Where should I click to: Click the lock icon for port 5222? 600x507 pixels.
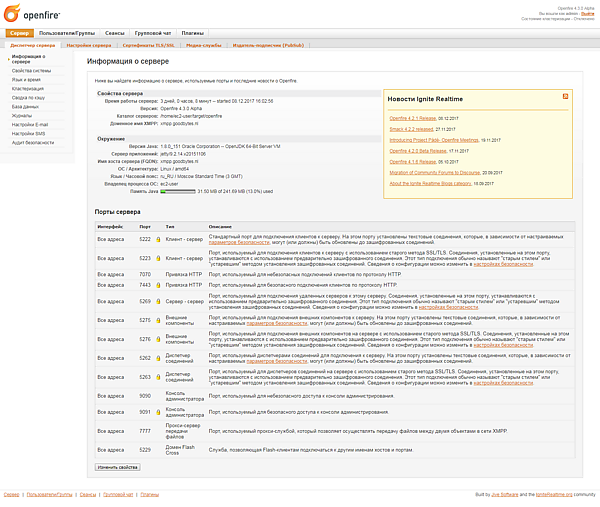coord(158,240)
